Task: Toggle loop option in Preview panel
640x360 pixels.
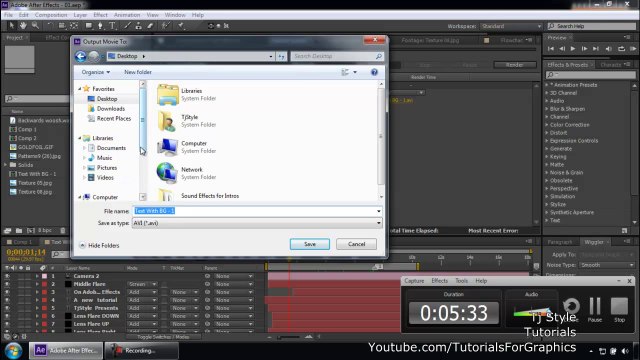Action: (621, 49)
